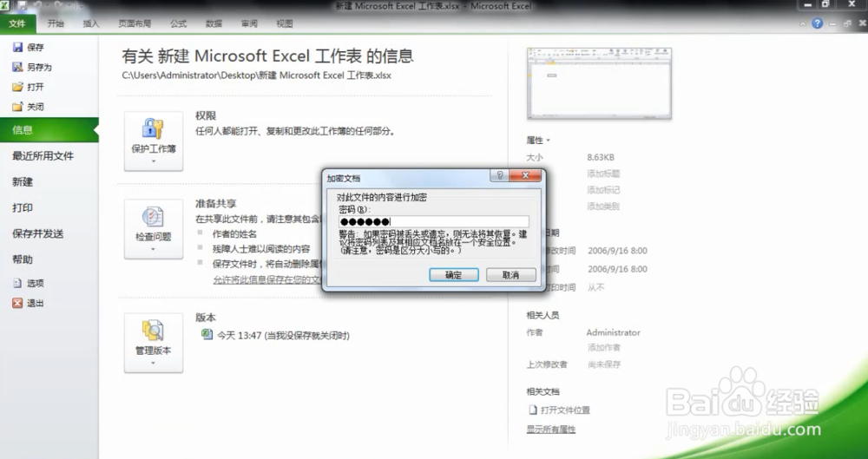This screenshot has width=868, height=459.
Task: Cancel encryption with 取消 button
Action: (511, 275)
